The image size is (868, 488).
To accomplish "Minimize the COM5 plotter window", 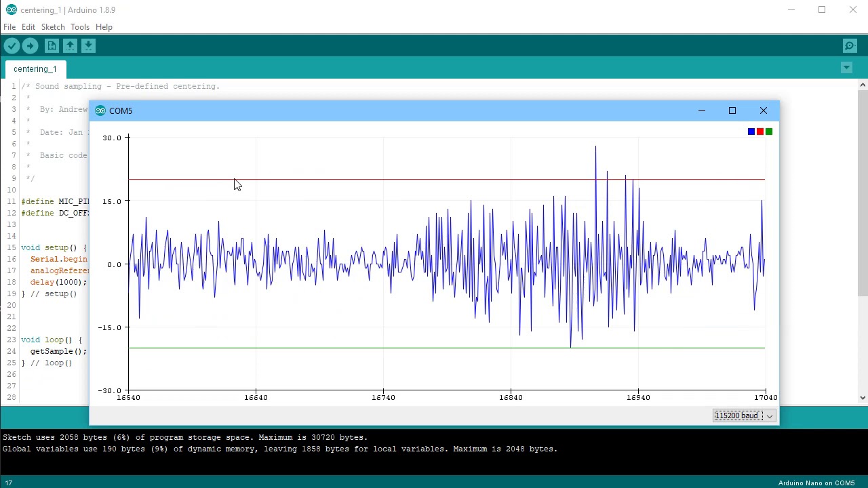I will tap(702, 110).
